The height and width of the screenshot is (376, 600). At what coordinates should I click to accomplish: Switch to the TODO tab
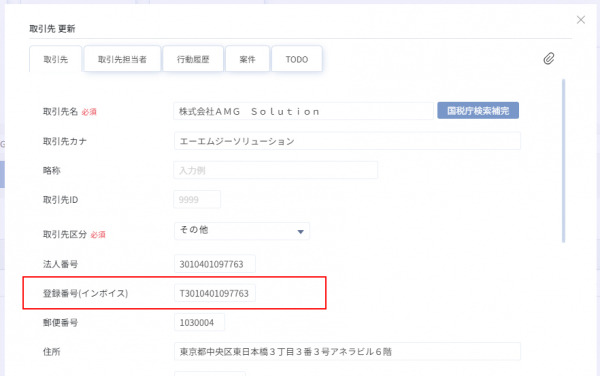coord(297,59)
